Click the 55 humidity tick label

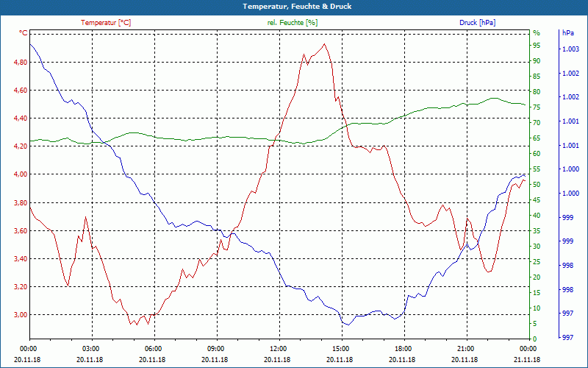(x=537, y=169)
